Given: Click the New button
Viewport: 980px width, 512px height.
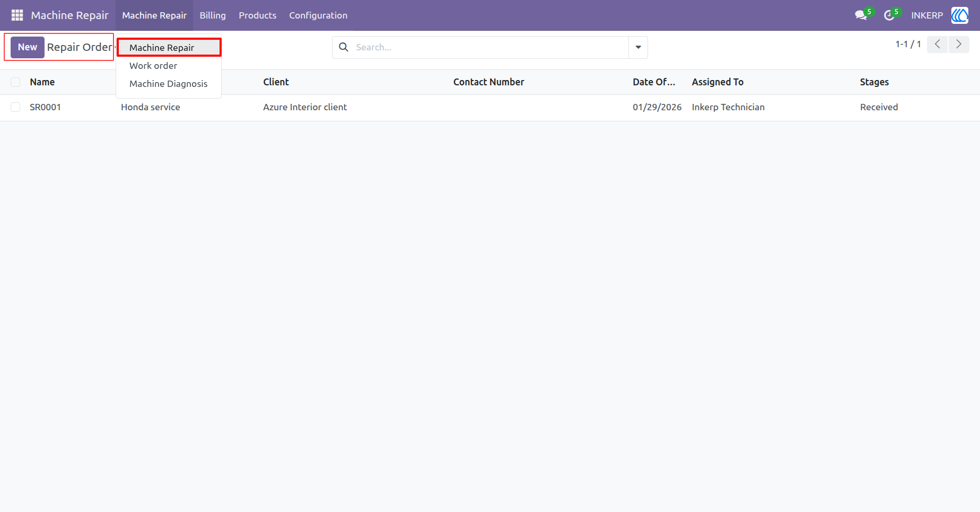Looking at the screenshot, I should tap(28, 47).
